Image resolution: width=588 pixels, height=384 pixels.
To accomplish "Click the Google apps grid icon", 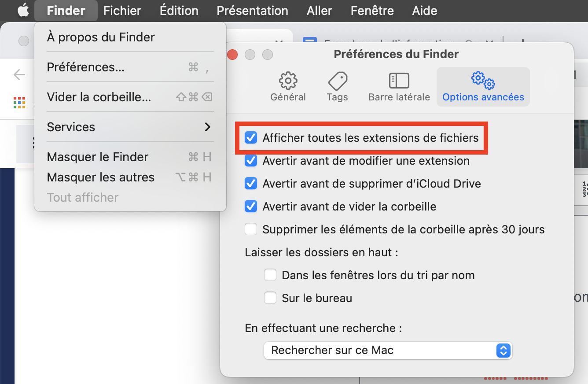I will [x=19, y=103].
